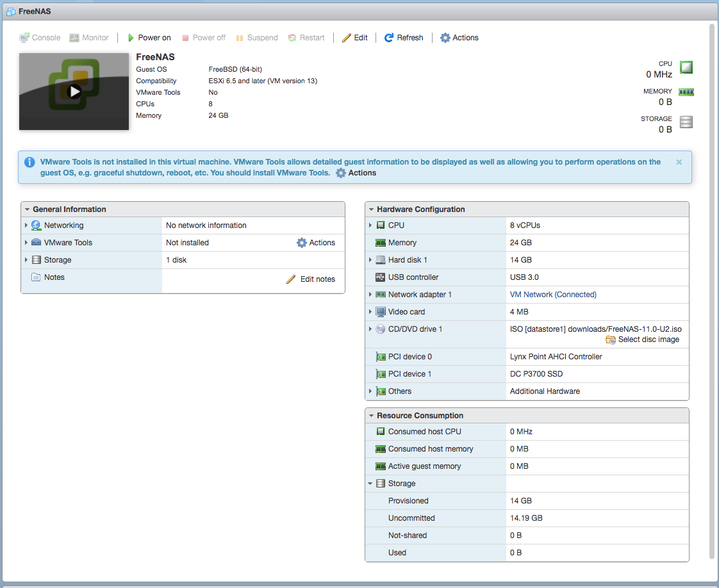
Task: Click the Storage disk icon at top right
Action: pyautogui.click(x=686, y=122)
